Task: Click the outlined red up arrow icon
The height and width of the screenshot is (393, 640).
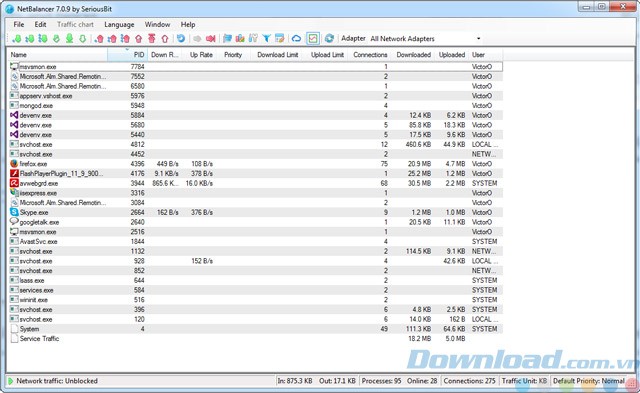Action: pyautogui.click(x=165, y=39)
